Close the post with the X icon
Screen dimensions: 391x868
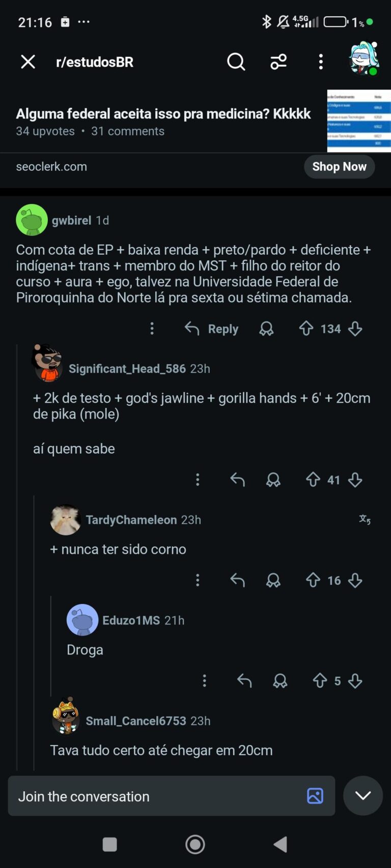click(x=28, y=62)
